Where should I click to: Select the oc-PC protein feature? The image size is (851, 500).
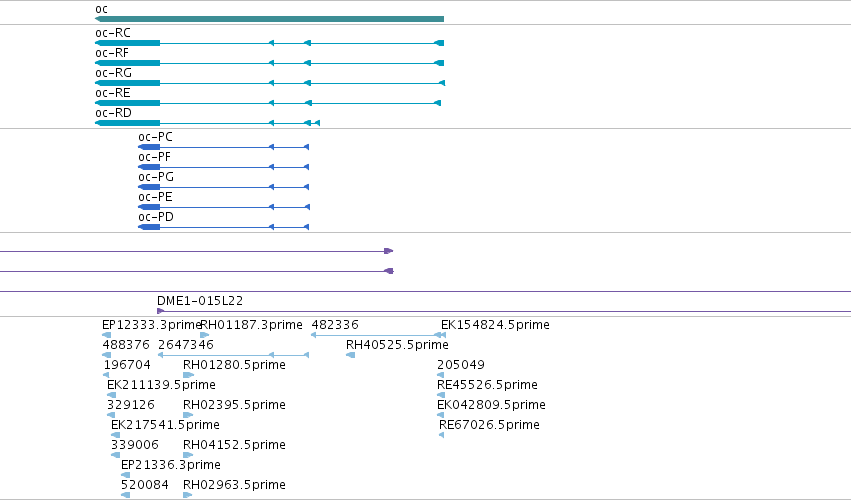click(x=224, y=147)
